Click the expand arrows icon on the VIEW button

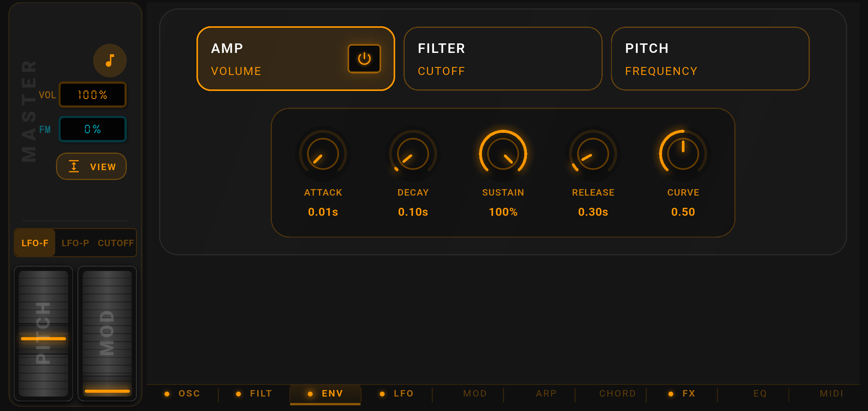pyautogui.click(x=73, y=166)
